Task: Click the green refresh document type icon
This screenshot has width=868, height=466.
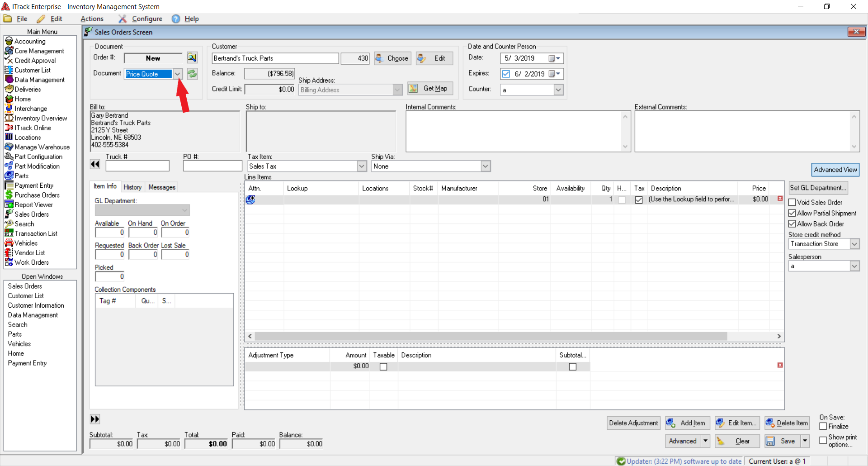Action: click(x=192, y=74)
